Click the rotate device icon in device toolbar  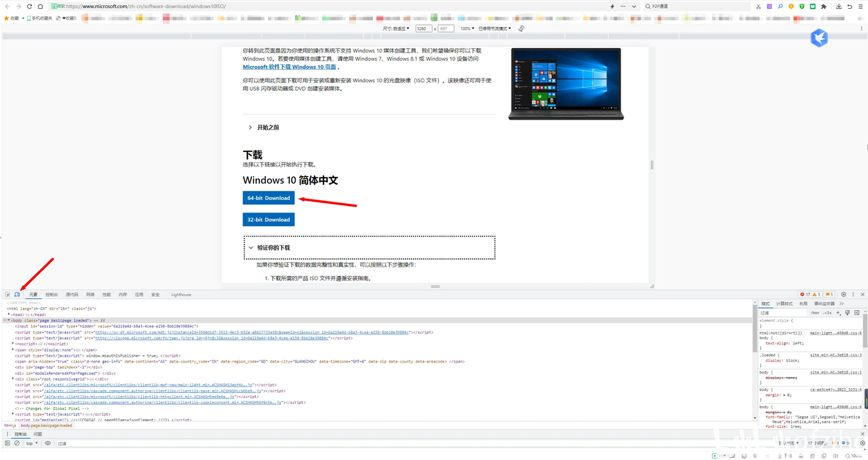click(x=521, y=28)
